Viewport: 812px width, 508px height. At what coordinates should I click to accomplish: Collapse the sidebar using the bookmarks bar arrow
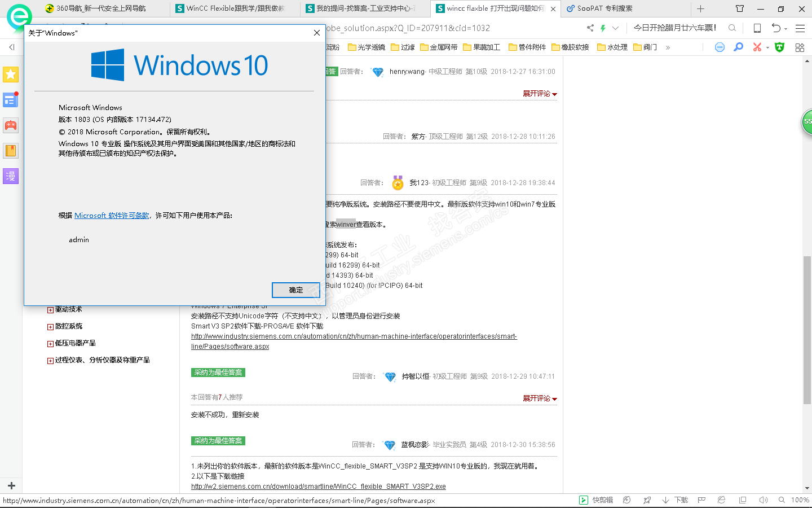pyautogui.click(x=12, y=47)
